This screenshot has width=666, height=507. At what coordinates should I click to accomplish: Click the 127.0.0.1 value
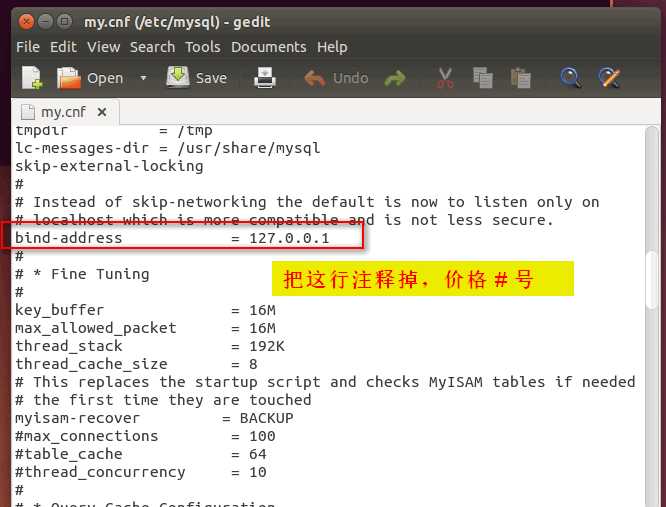pyautogui.click(x=289, y=238)
